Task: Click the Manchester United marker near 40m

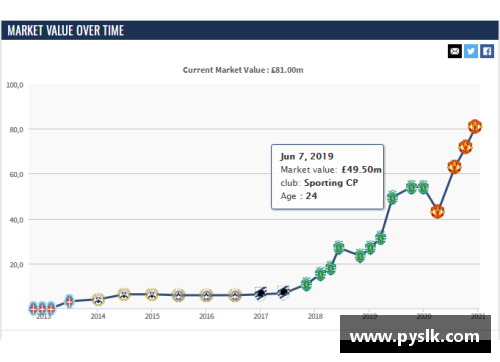Action: click(437, 211)
